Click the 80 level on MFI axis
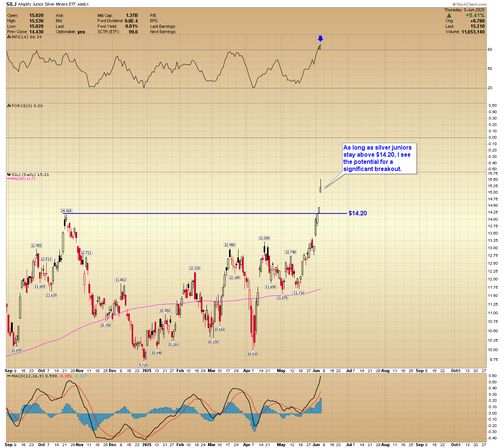 490,50
